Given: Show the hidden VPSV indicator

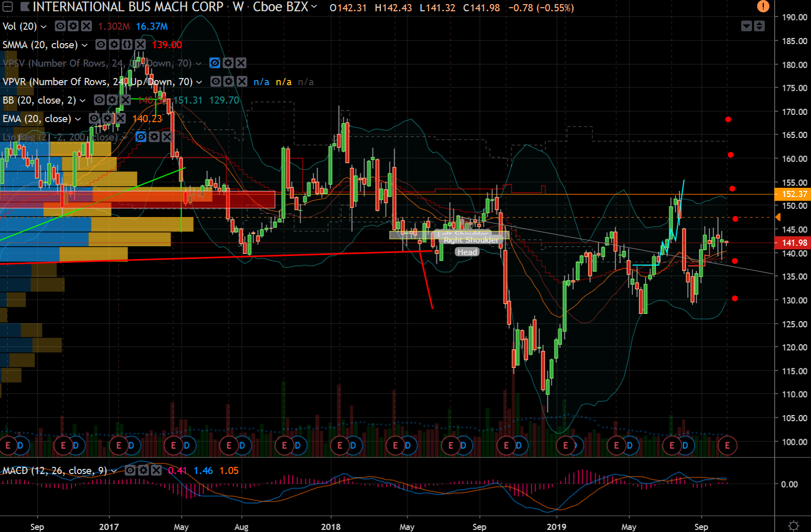Looking at the screenshot, I should pyautogui.click(x=215, y=63).
